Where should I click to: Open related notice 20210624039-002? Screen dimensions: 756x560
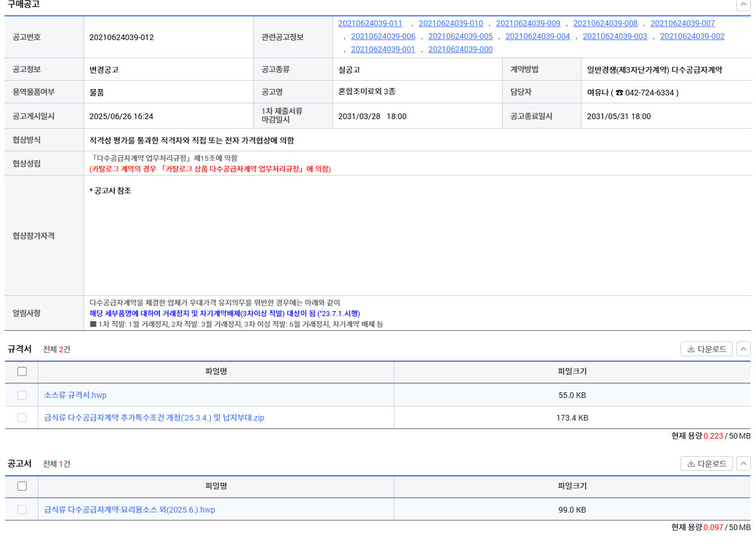click(692, 36)
